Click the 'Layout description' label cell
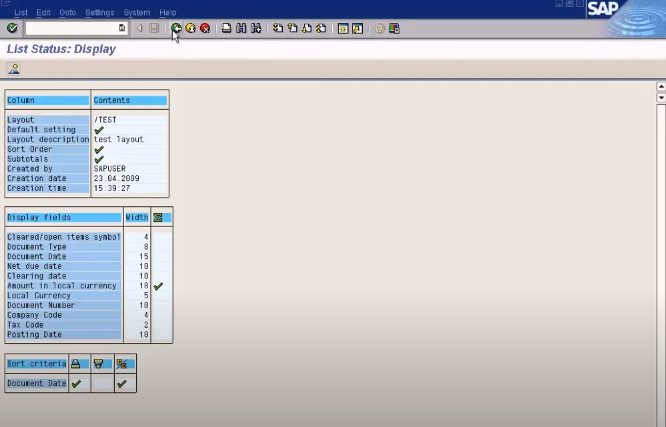This screenshot has width=666, height=427. [x=48, y=139]
